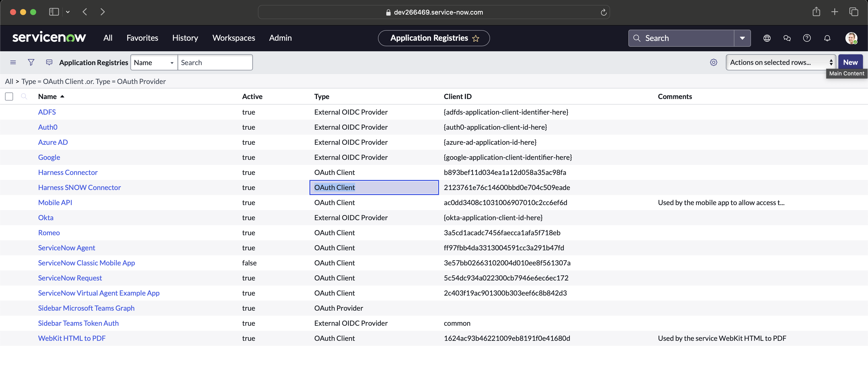Expand Actions on selected rows dropdown
868x377 pixels.
(780, 62)
